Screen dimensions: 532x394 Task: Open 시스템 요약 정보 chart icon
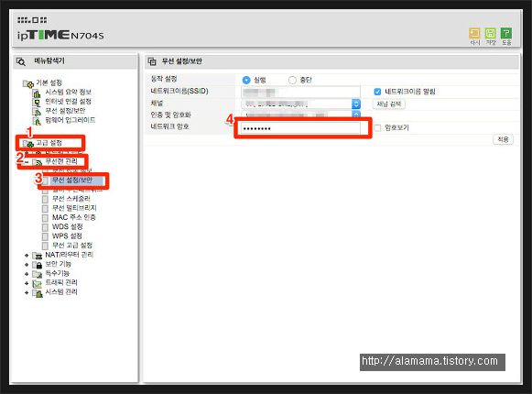pos(37,93)
